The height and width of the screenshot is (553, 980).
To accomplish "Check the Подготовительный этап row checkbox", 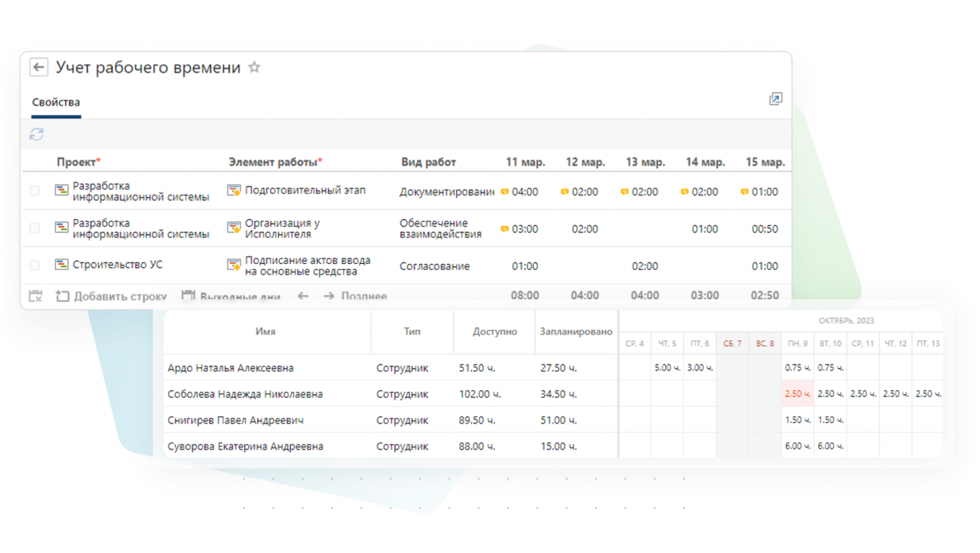I will pyautogui.click(x=35, y=191).
